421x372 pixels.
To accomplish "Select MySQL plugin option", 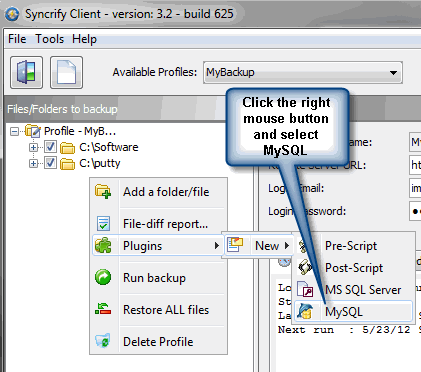I will pyautogui.click(x=353, y=312).
